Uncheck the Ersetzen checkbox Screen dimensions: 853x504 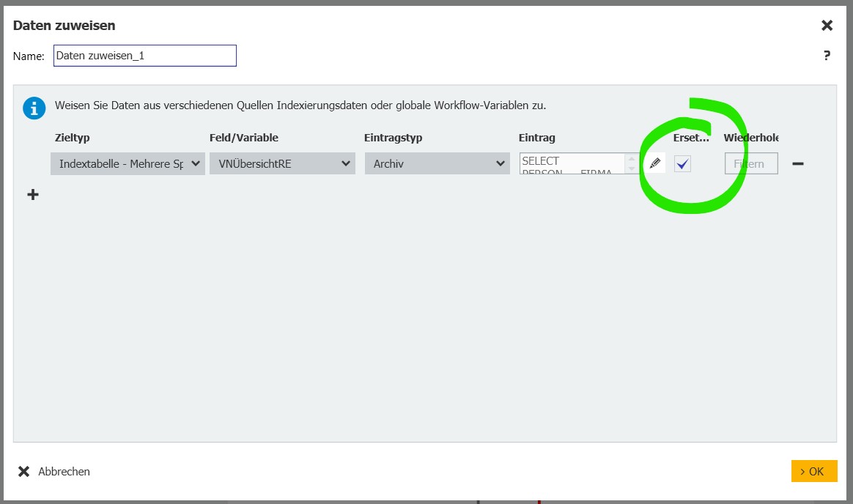tap(682, 164)
